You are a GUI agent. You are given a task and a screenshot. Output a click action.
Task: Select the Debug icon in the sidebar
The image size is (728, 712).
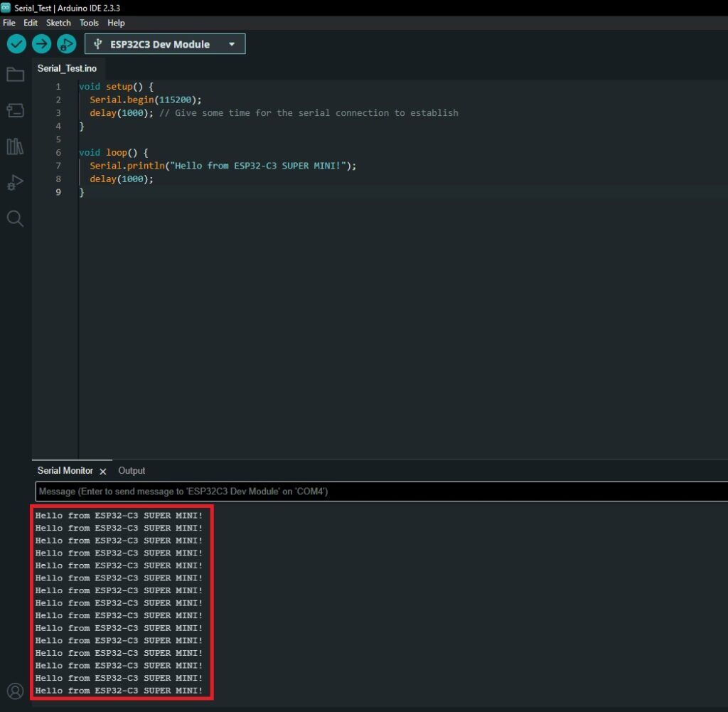[x=15, y=183]
